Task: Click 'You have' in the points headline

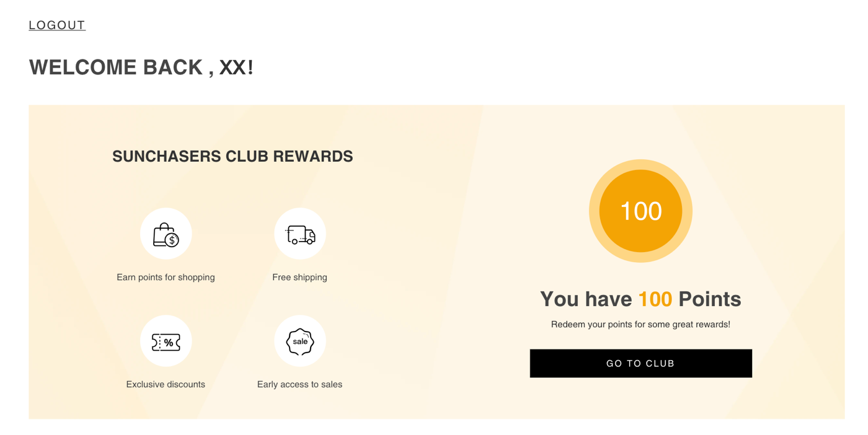Action: tap(586, 299)
